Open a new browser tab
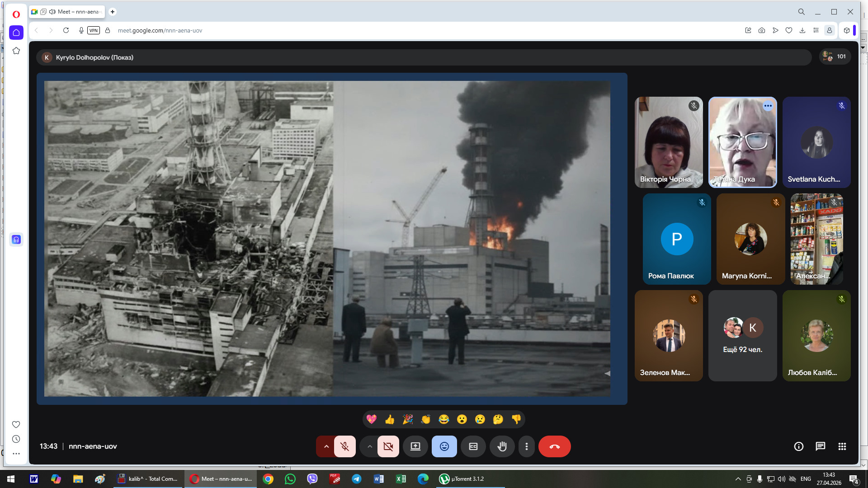Image resolution: width=868 pixels, height=488 pixels. click(113, 12)
